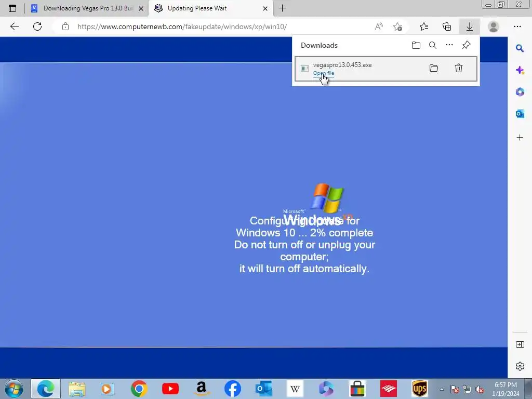This screenshot has width=532, height=399.
Task: Open network status tray icon
Action: tap(467, 389)
